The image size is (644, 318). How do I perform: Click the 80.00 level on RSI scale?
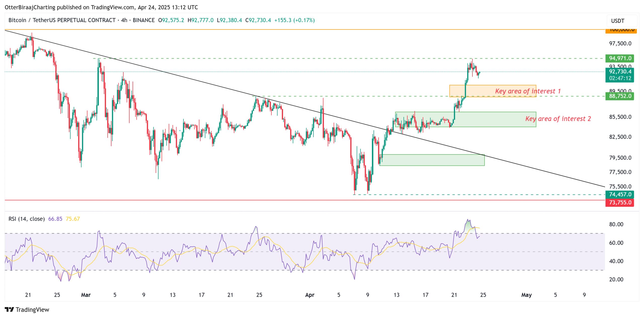[x=616, y=224]
